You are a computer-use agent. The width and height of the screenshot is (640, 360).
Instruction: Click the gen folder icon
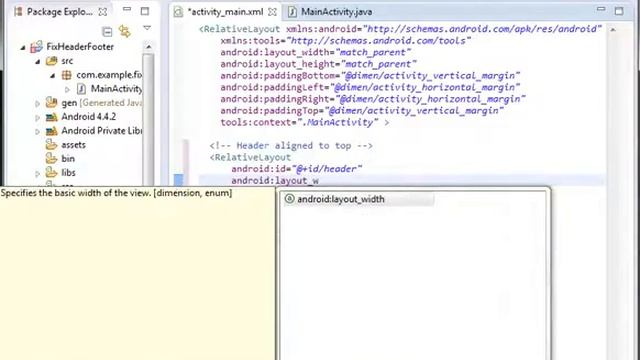51,102
